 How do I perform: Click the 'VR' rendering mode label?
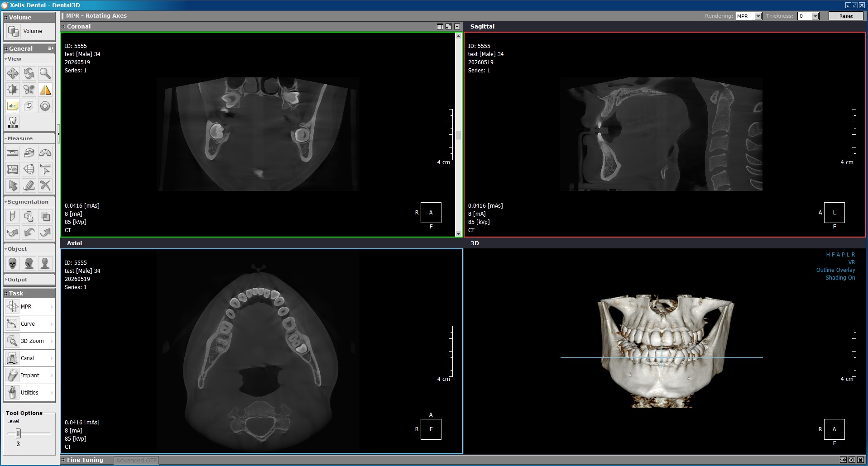point(852,262)
